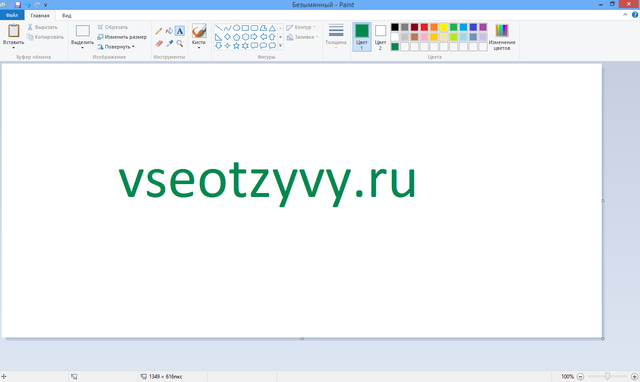Select the Pencil tool
The image size is (640, 382).
(159, 31)
